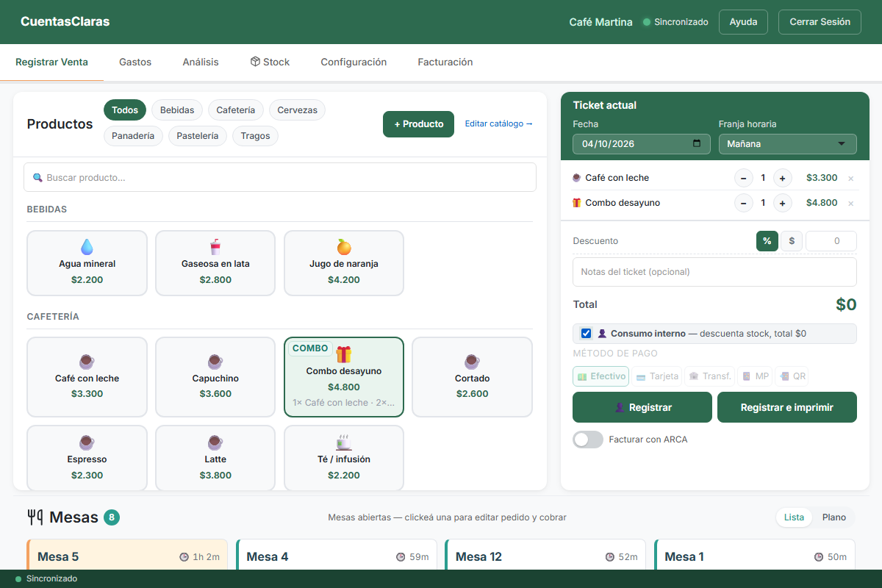Open the Franja horaria dropdown
This screenshot has width=882, height=588.
coord(788,144)
